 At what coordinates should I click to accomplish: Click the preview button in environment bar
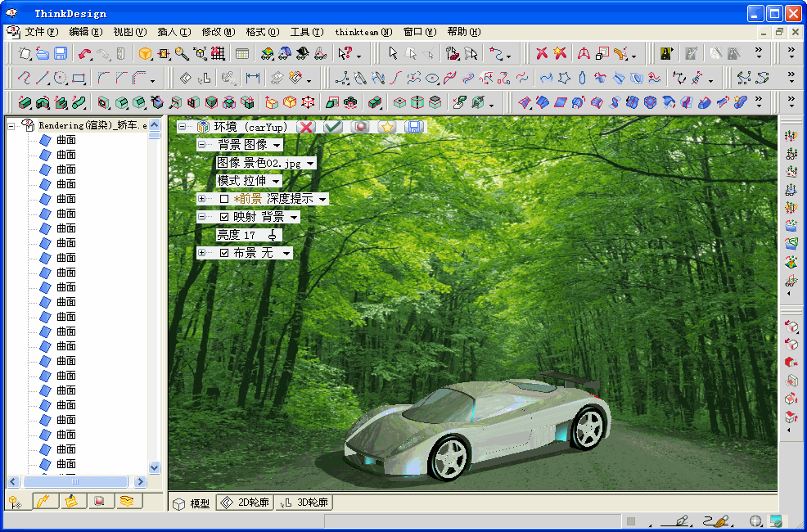[x=360, y=127]
